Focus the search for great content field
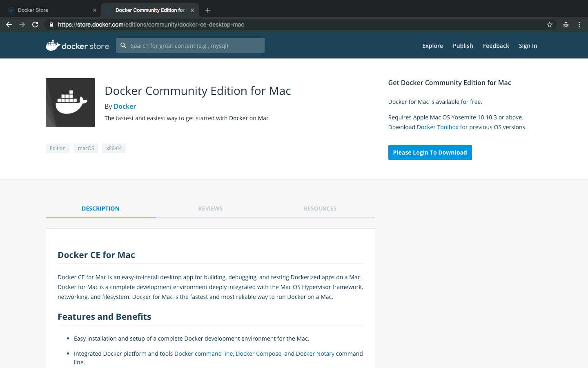This screenshot has width=588, height=368. click(x=190, y=45)
